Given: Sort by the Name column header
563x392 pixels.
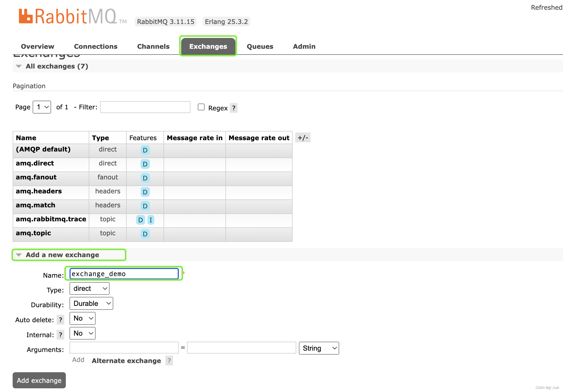Looking at the screenshot, I should click(26, 138).
